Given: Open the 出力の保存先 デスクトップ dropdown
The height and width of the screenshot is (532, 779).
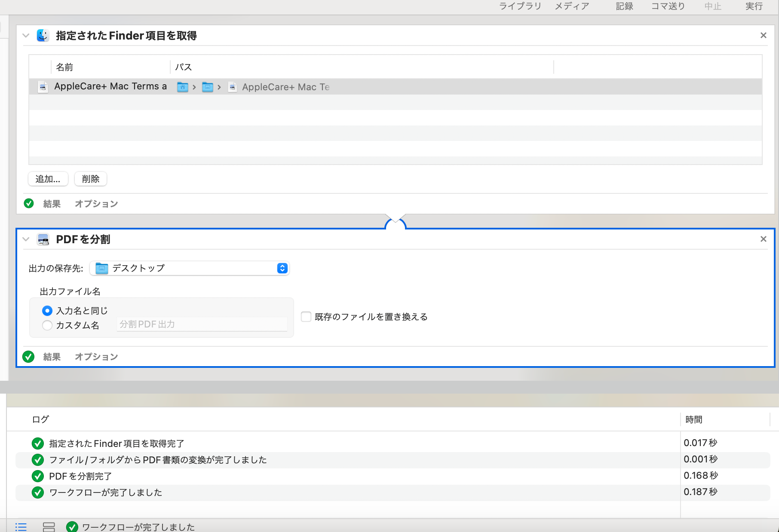Looking at the screenshot, I should pos(190,268).
